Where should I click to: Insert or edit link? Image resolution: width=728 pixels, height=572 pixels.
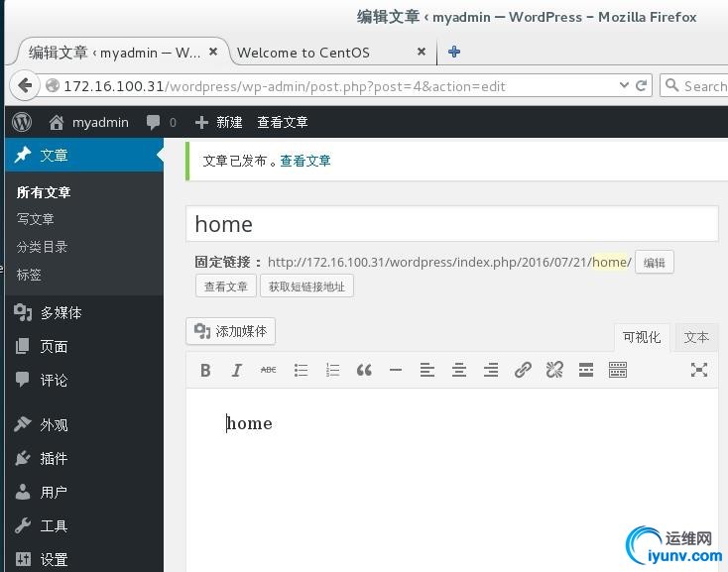point(523,370)
